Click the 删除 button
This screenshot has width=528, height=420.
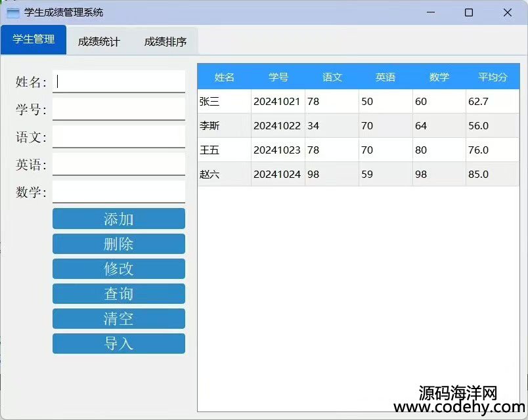119,244
